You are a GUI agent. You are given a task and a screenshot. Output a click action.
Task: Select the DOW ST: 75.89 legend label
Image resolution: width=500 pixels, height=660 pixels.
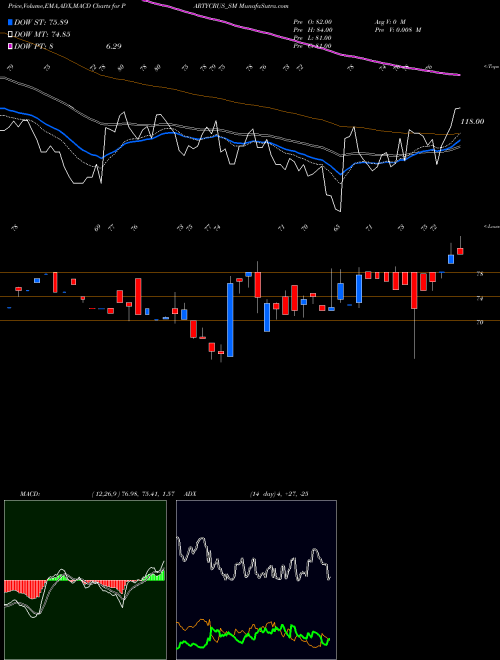coord(41,22)
